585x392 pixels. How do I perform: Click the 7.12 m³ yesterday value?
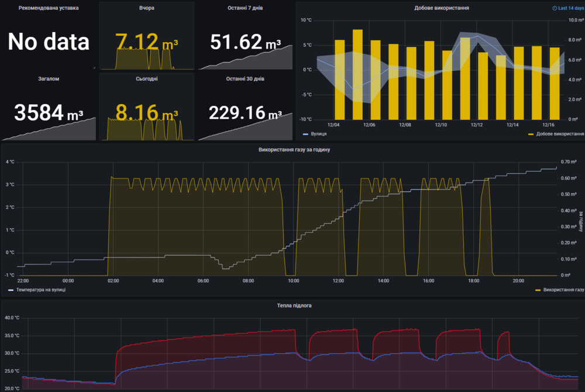pos(147,42)
